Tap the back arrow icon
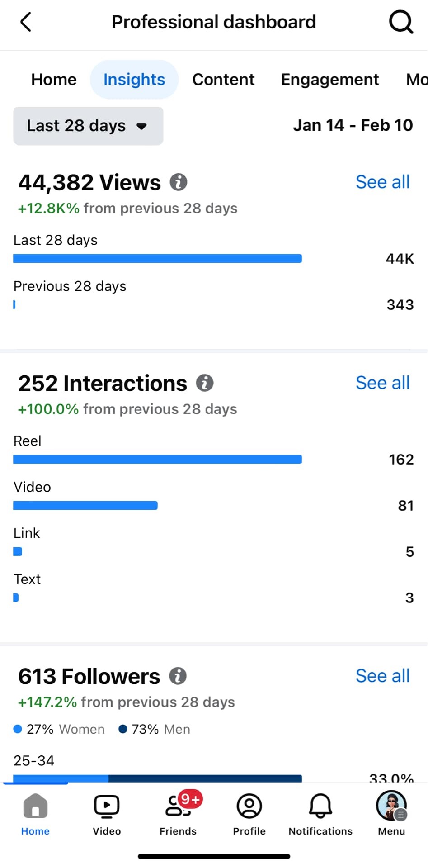This screenshot has width=428, height=868. click(26, 22)
